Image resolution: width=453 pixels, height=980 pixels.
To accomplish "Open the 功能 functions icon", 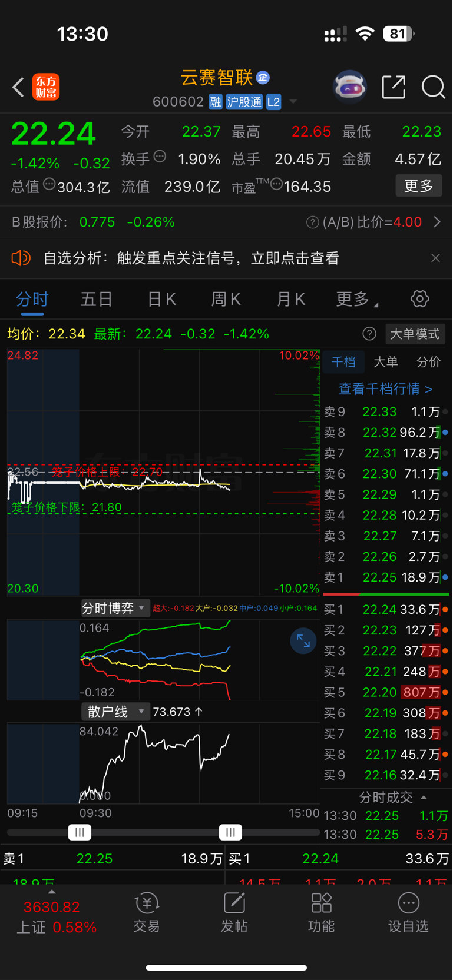I will (321, 913).
